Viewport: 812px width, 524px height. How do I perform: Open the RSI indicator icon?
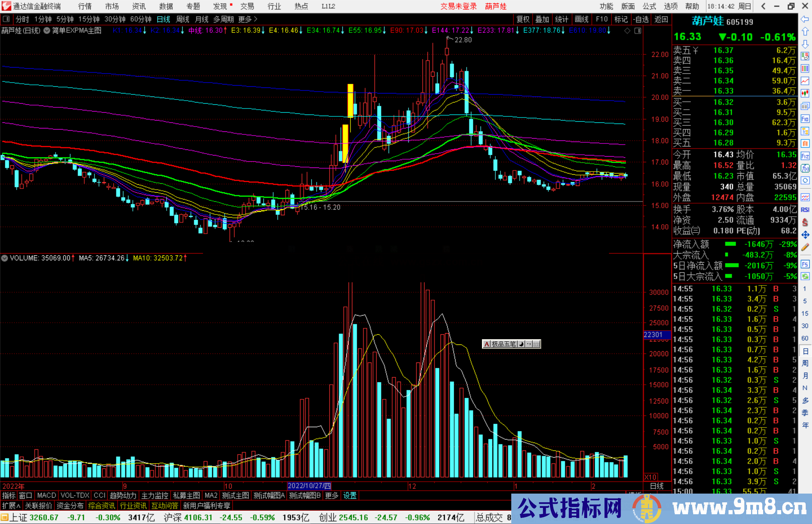(805, 210)
